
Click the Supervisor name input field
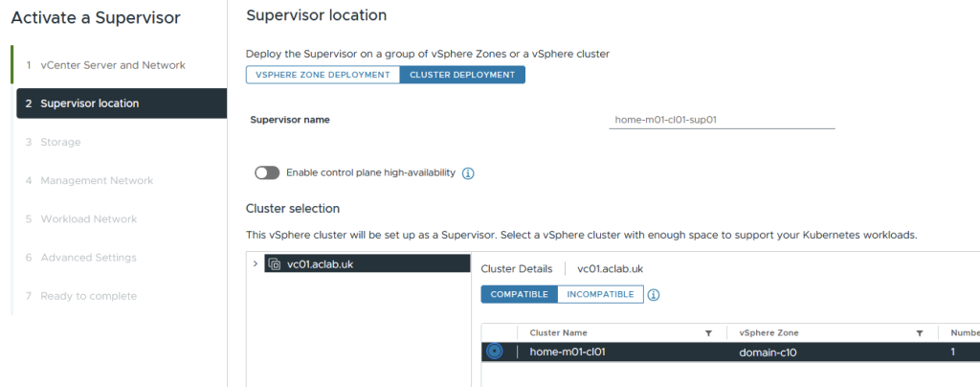pyautogui.click(x=722, y=120)
